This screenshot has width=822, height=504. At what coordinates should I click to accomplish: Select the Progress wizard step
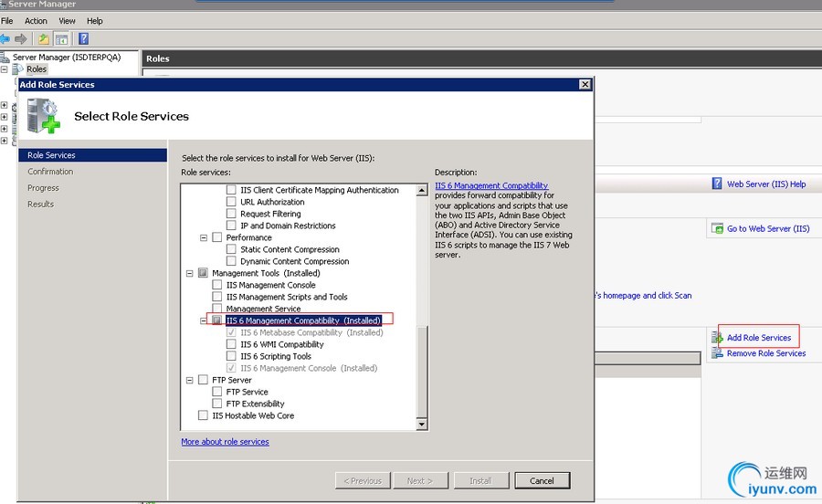click(x=43, y=187)
